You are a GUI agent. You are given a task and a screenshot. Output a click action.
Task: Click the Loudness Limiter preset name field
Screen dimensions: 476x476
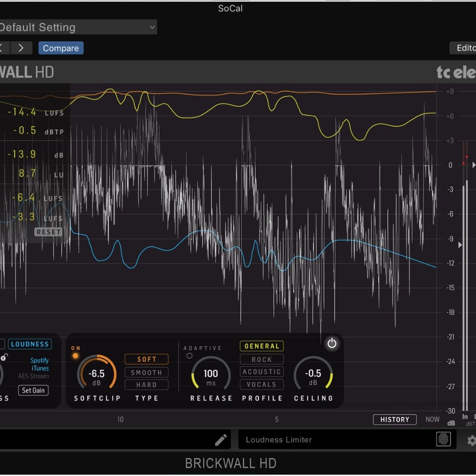point(333,440)
